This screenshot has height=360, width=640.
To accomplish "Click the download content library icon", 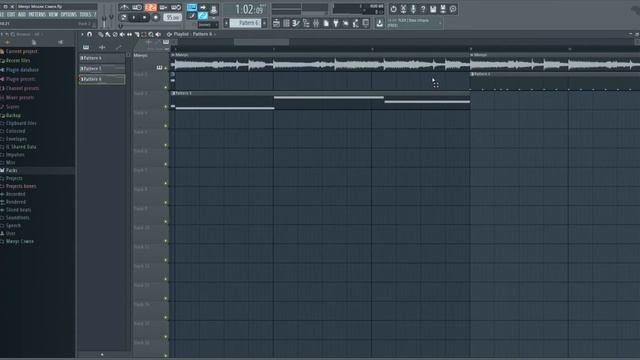I will click(x=380, y=23).
